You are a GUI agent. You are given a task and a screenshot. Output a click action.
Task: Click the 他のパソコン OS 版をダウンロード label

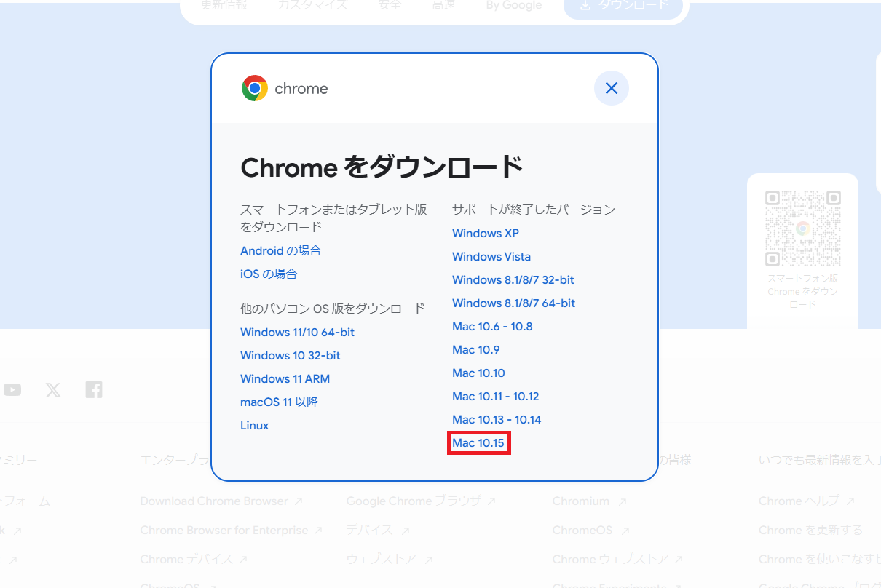pos(333,309)
